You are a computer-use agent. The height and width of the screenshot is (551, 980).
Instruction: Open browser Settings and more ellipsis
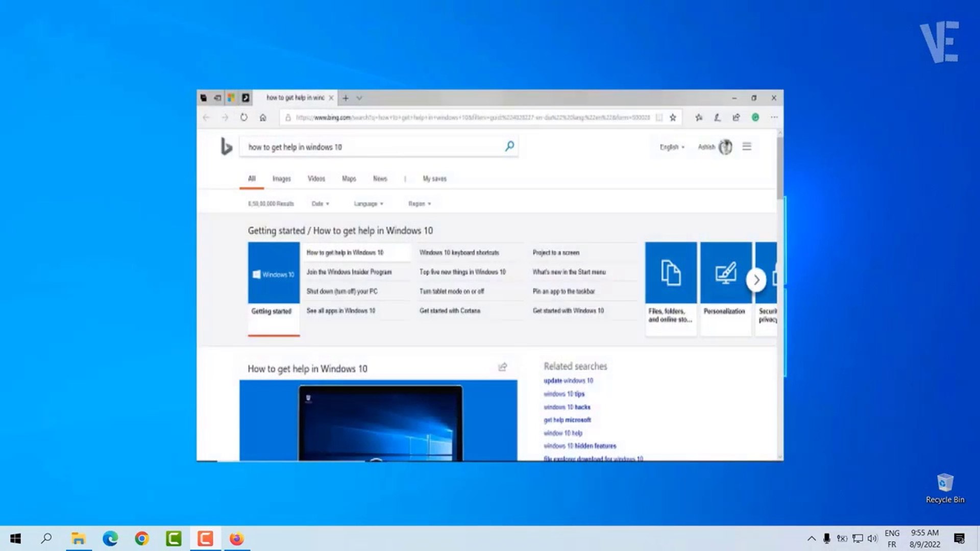click(774, 117)
